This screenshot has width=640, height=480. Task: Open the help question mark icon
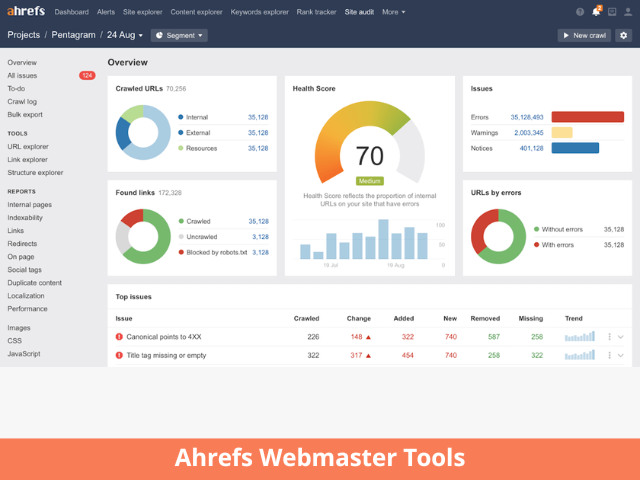pyautogui.click(x=580, y=12)
